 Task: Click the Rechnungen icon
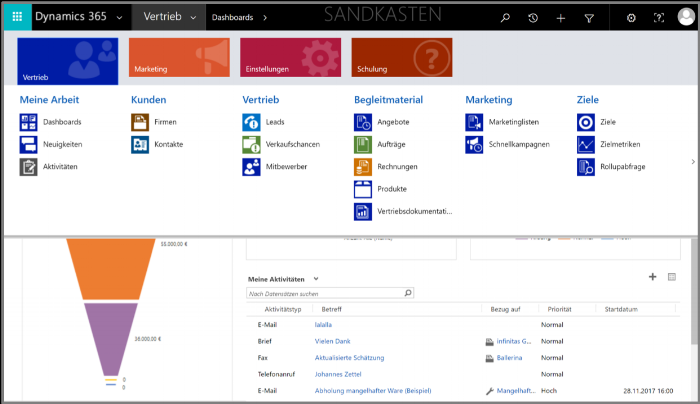363,167
